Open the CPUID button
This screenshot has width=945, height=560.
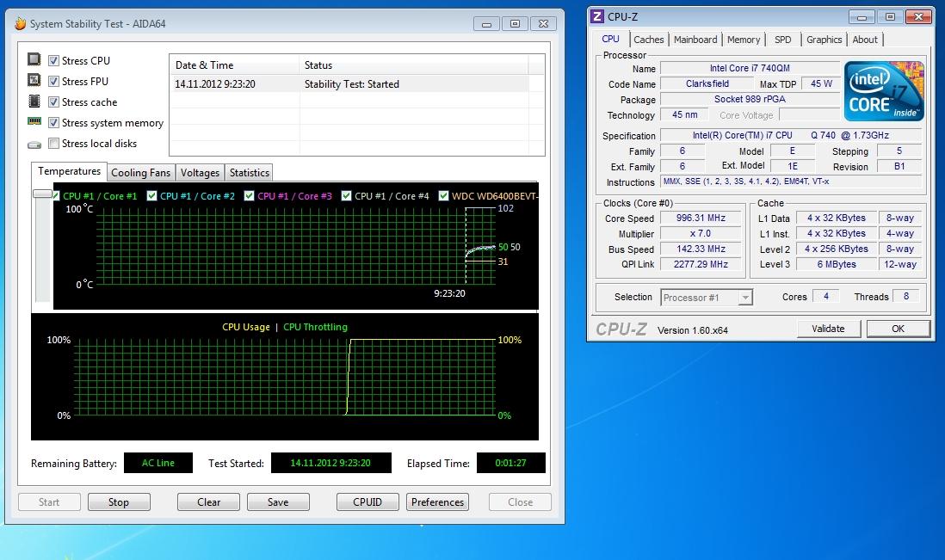pos(367,502)
